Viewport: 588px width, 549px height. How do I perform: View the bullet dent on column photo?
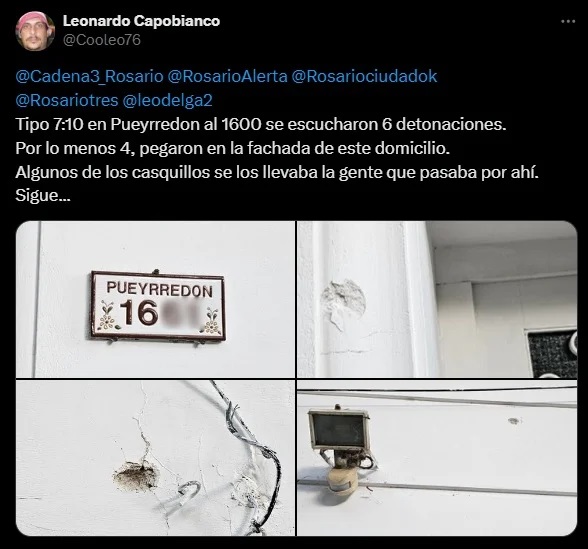tap(437, 299)
